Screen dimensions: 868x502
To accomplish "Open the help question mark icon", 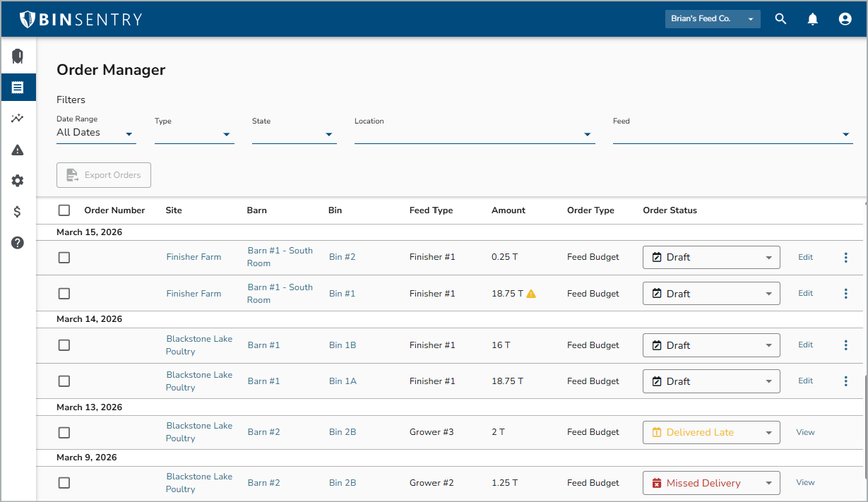I will pyautogui.click(x=18, y=243).
